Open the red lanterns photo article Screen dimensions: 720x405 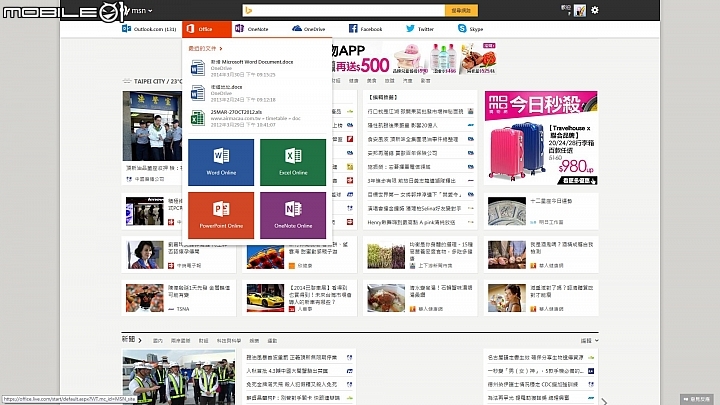(x=265, y=257)
